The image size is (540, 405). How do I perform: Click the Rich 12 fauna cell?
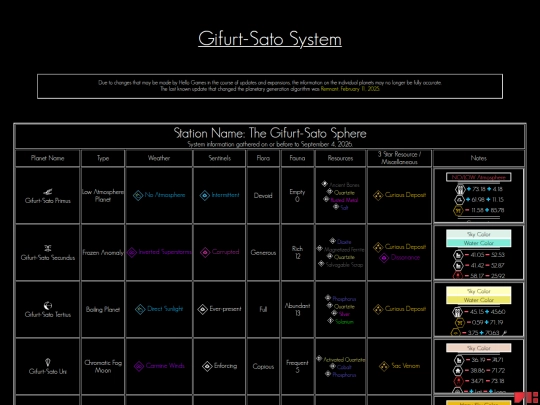coord(297,252)
